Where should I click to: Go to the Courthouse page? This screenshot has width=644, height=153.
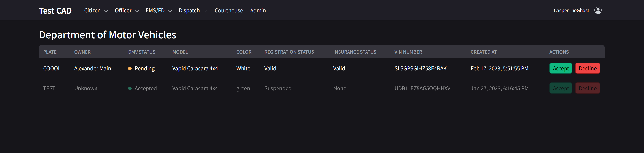[228, 10]
